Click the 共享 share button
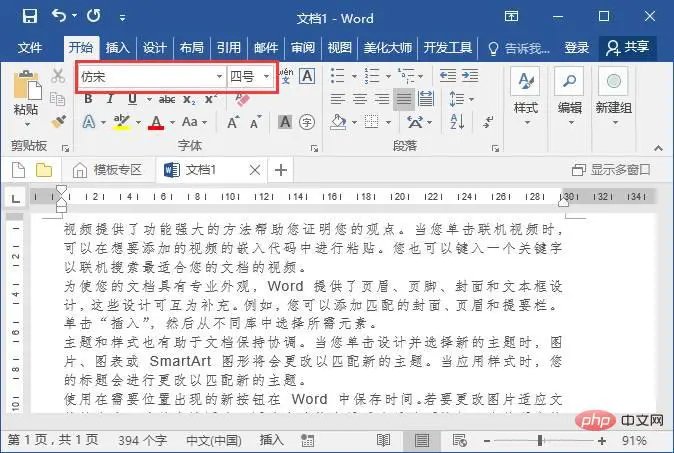The width and height of the screenshot is (674, 453). tap(627, 47)
